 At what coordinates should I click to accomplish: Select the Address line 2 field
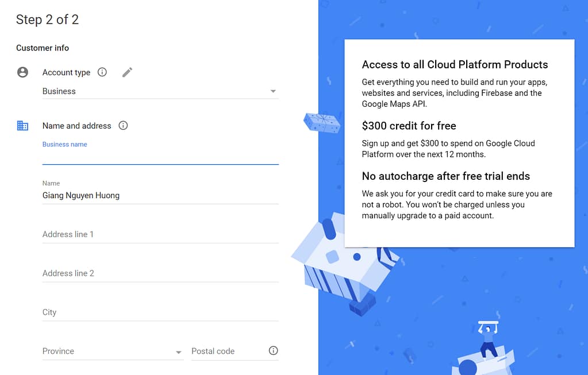160,273
